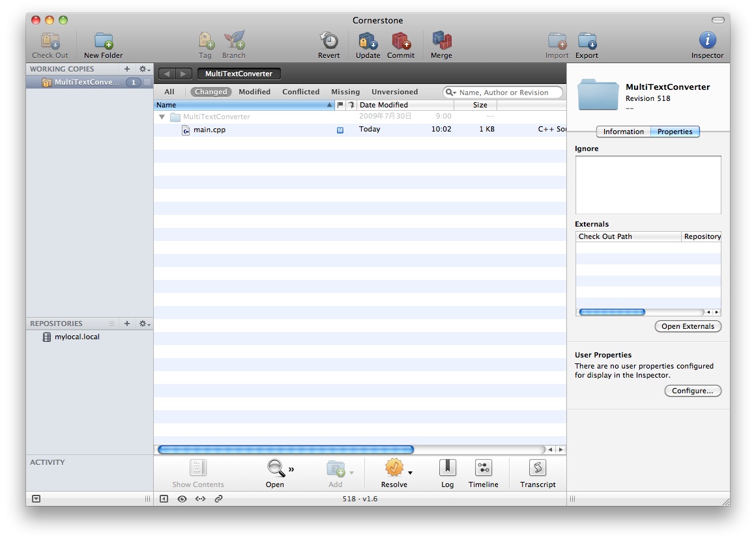Screen dimensions: 756x545
Task: Toggle activity pane icon at bottom-left
Action: click(36, 499)
